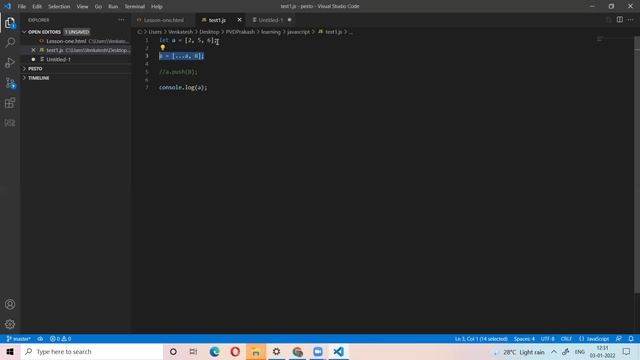The image size is (640, 360).
Task: Open the Terminal menu
Action: 134,7
